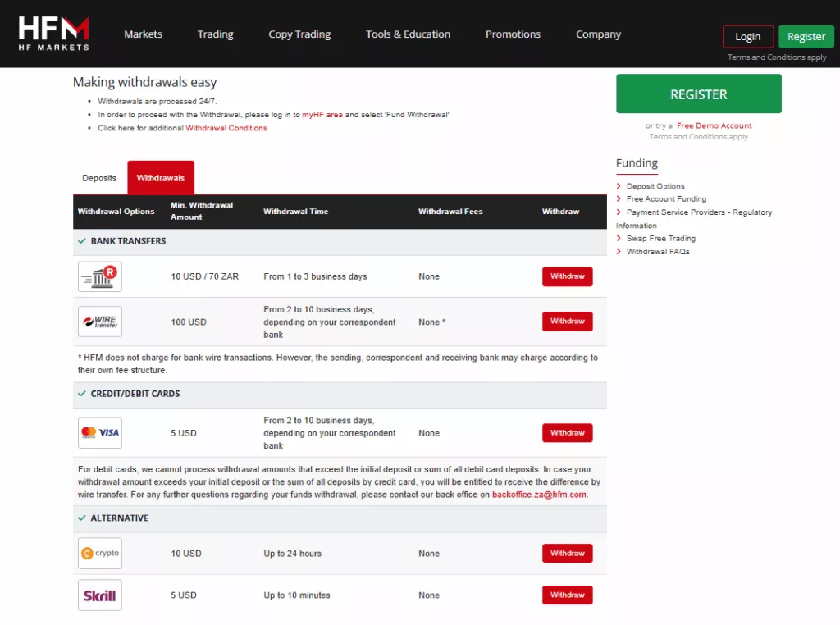Open the myHF area link
Viewport: 840px width, 625px height.
tap(322, 115)
